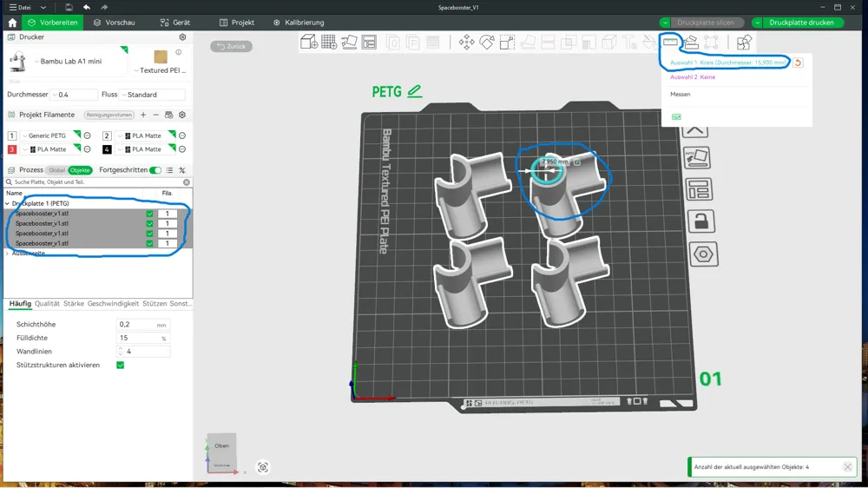Toggle the Fortgeschritten switch
868x488 pixels.
click(155, 170)
